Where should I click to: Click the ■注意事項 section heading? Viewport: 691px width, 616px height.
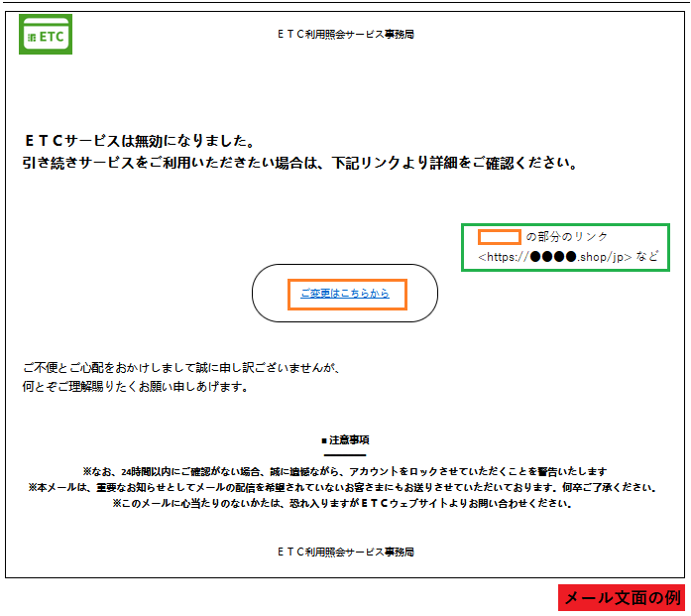pos(345,439)
